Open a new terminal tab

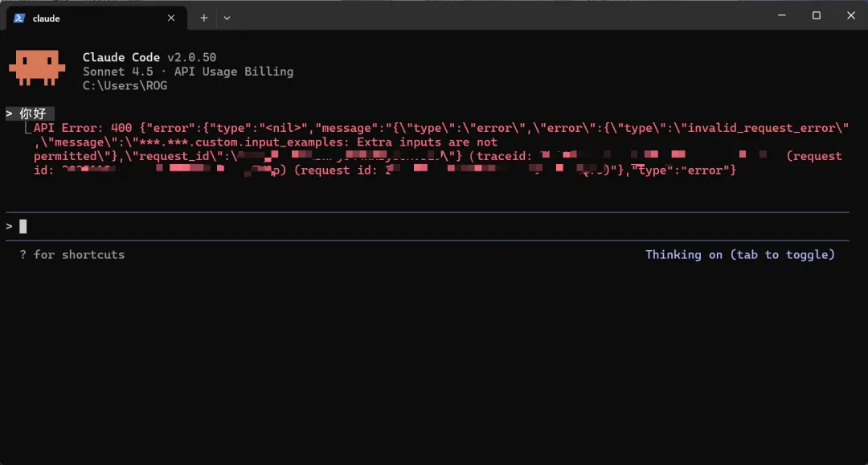point(203,19)
